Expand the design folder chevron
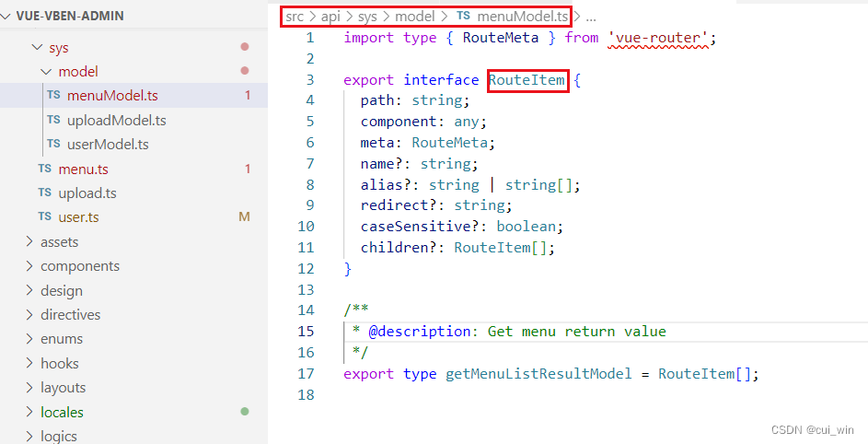The height and width of the screenshot is (444, 868). click(29, 290)
